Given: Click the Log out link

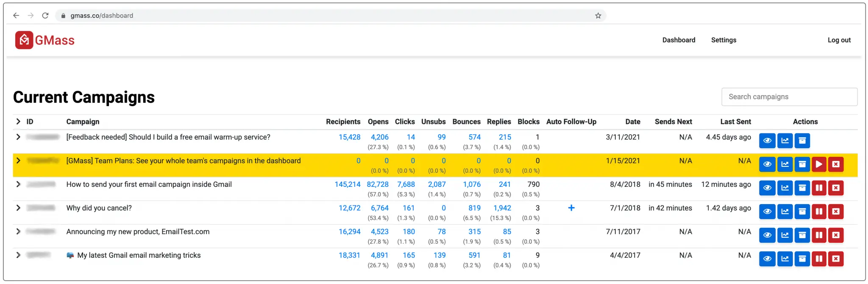Looking at the screenshot, I should [x=839, y=40].
